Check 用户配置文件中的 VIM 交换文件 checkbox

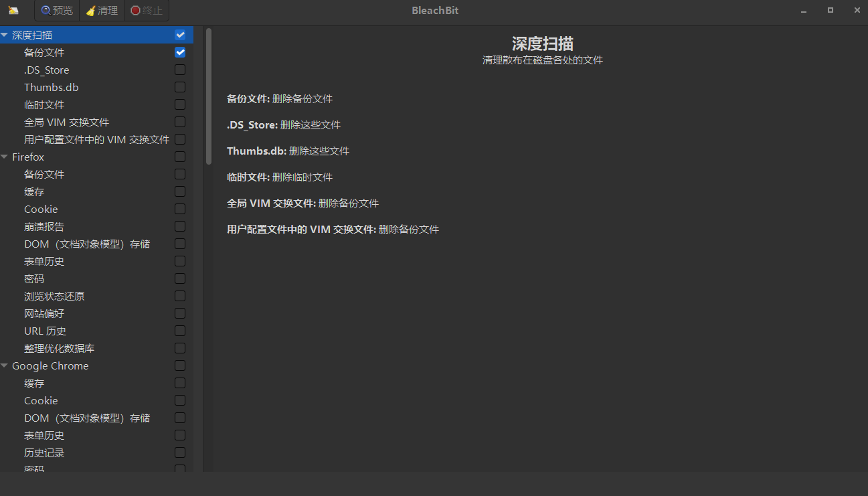coord(180,139)
